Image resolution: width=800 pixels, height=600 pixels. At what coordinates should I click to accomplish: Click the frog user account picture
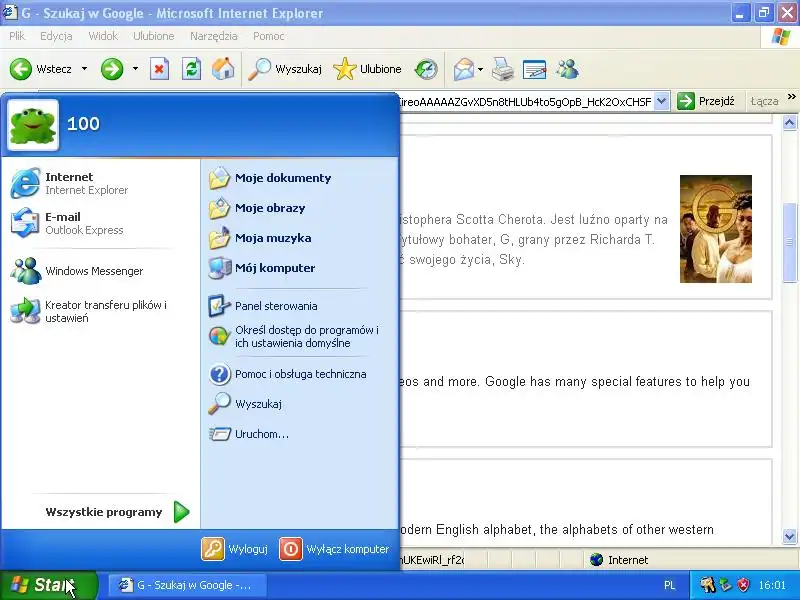click(x=33, y=125)
